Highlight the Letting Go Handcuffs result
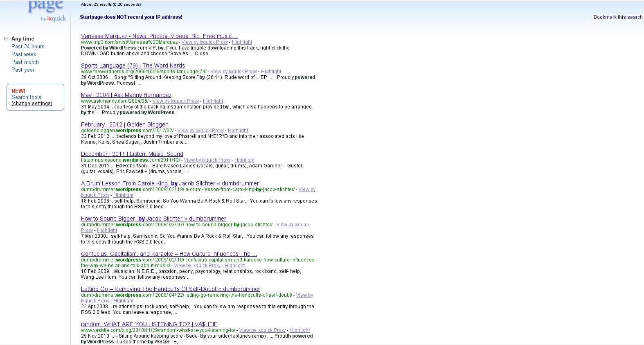The height and width of the screenshot is (345, 644). pyautogui.click(x=124, y=301)
